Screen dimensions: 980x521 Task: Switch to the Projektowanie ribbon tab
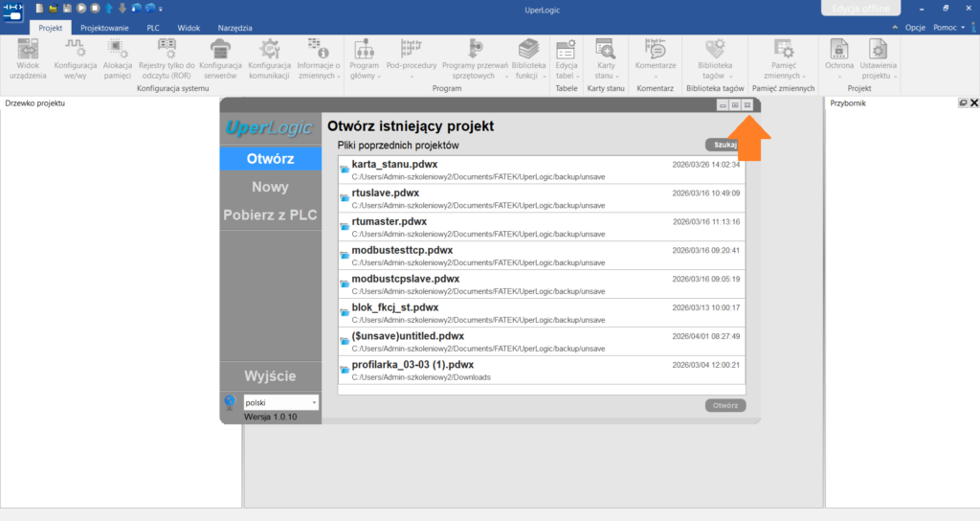(x=104, y=28)
